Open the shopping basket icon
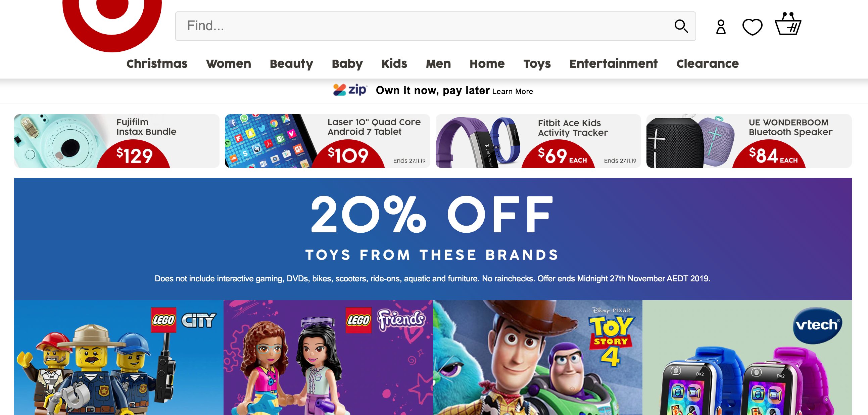The height and width of the screenshot is (415, 868). coord(788,24)
